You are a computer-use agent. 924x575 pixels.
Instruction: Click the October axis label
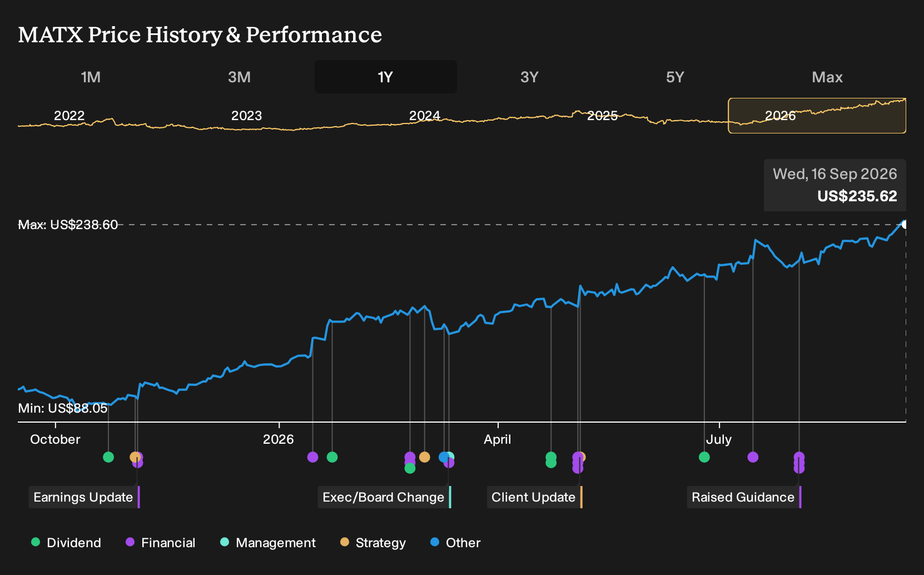coord(55,439)
